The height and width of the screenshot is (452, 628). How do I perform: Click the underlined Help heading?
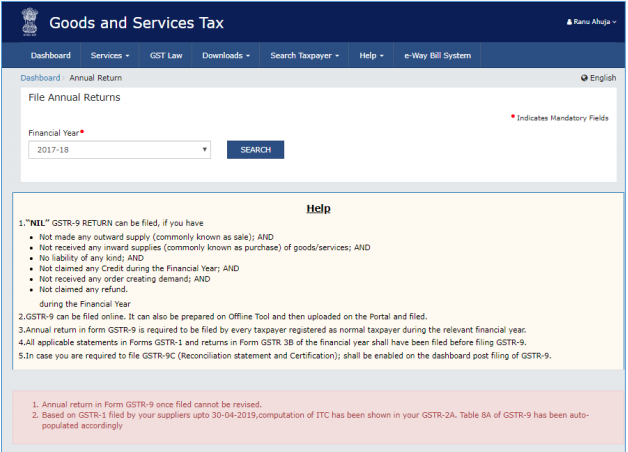coord(318,208)
